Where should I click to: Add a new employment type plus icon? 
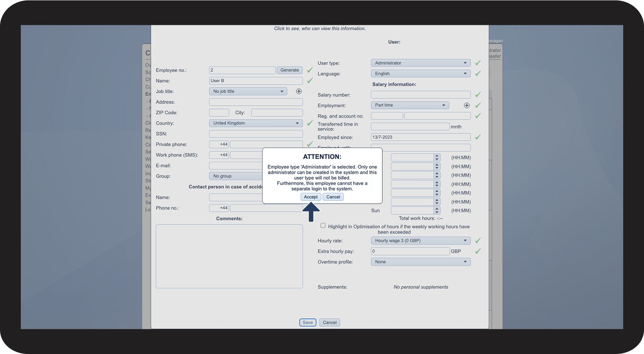467,105
